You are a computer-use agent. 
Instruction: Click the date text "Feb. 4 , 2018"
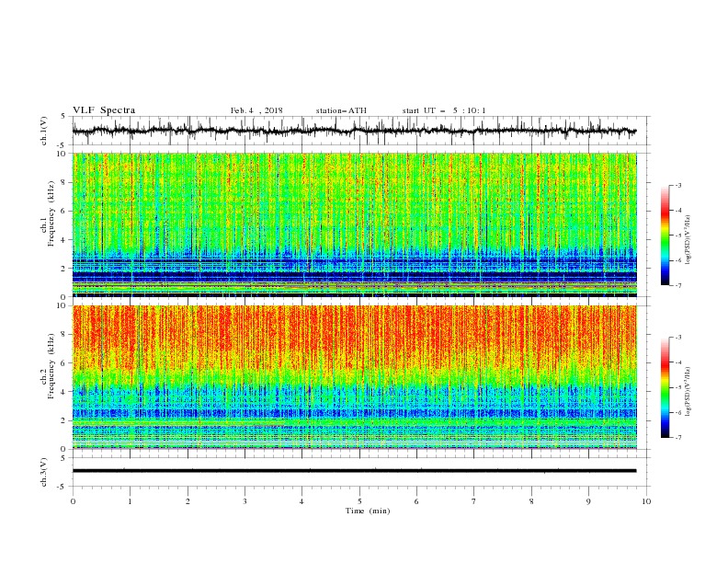pyautogui.click(x=256, y=110)
